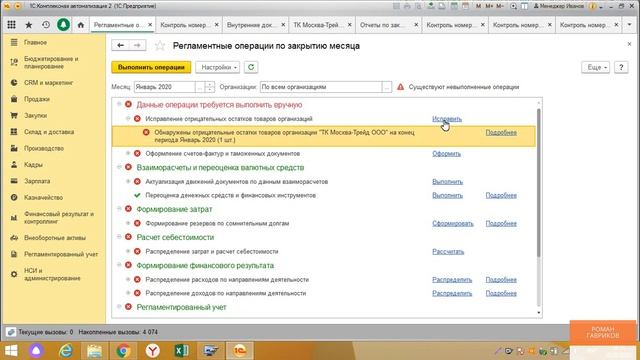Add this page to favorites star

coord(160,46)
